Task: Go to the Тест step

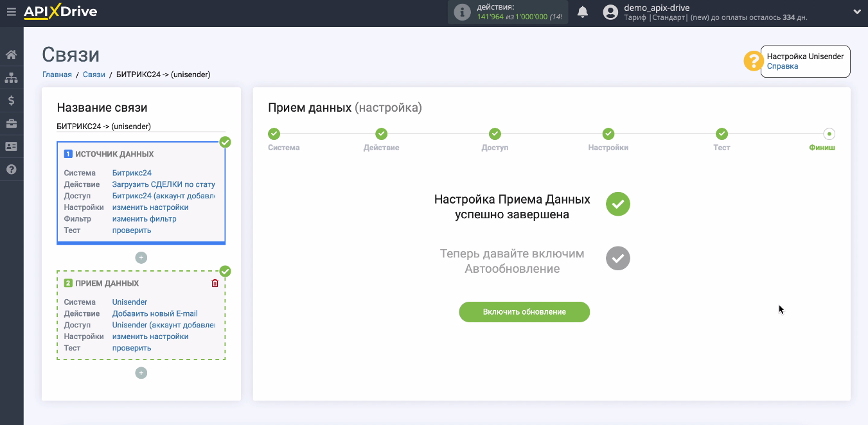Action: [x=722, y=134]
